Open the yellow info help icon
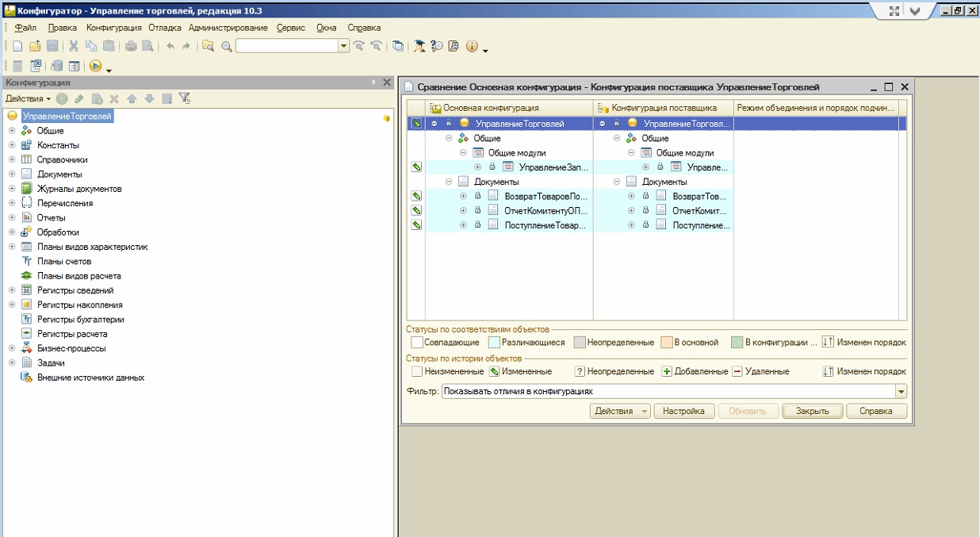The height and width of the screenshot is (537, 980). pos(472,47)
